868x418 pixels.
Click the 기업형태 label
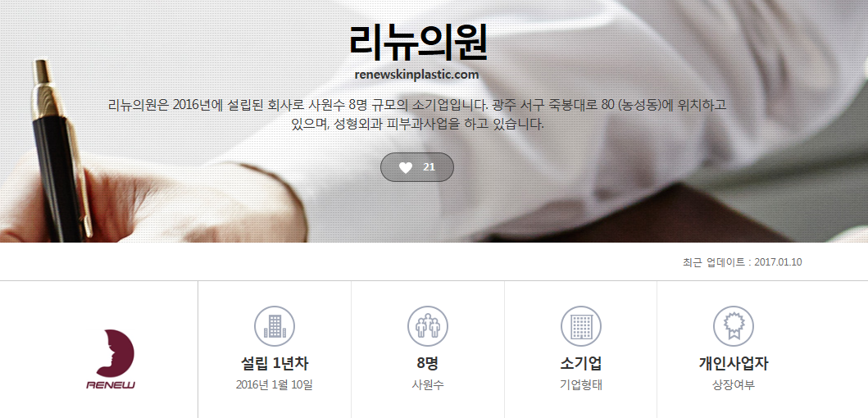[x=580, y=384]
